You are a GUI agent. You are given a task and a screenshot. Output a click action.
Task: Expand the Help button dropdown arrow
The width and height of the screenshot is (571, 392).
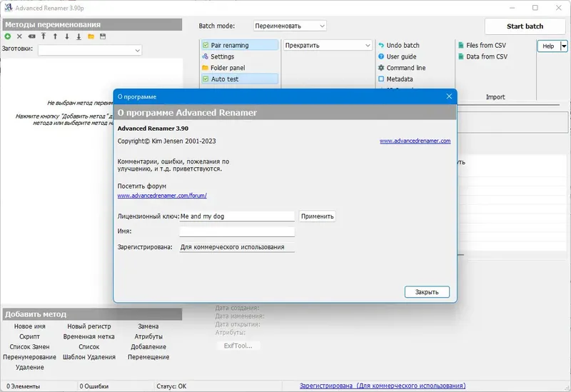pos(564,46)
